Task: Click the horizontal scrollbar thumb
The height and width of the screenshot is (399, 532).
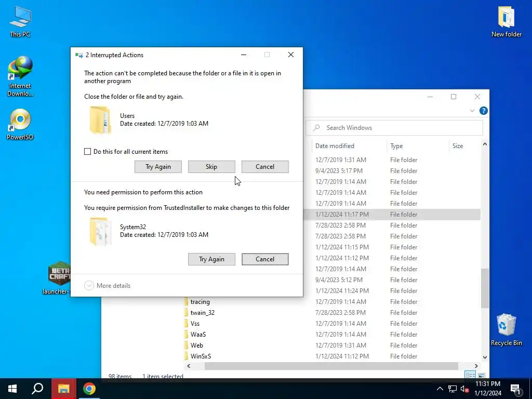Action: 331,366
